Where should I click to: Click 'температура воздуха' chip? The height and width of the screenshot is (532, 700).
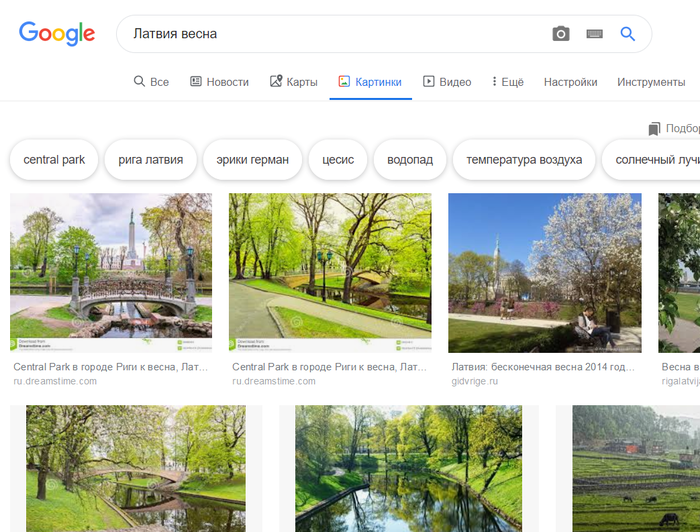click(524, 160)
